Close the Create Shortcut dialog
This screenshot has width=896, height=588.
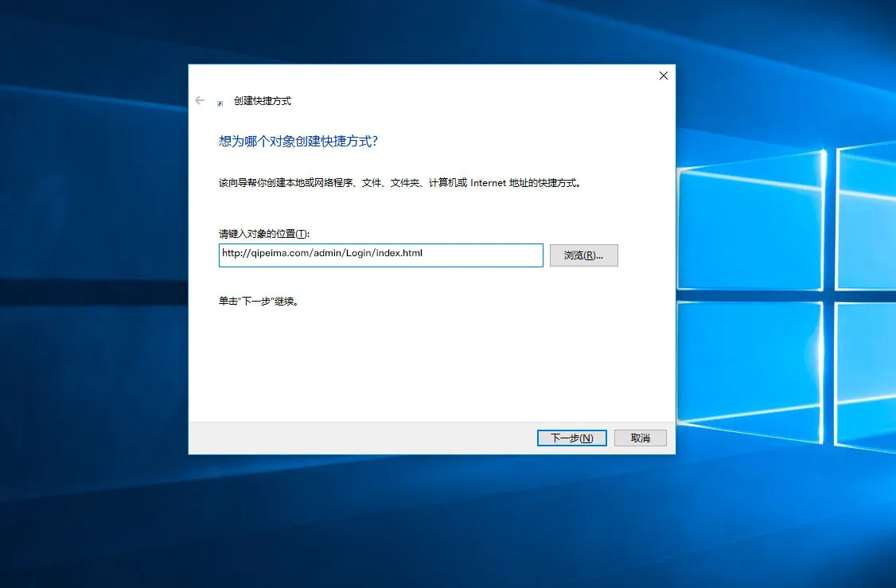tap(663, 76)
